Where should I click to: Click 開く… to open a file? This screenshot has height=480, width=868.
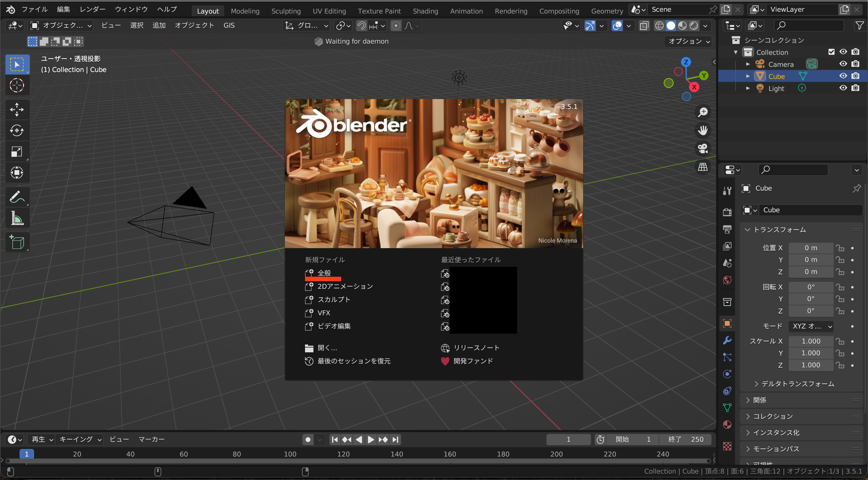point(321,348)
